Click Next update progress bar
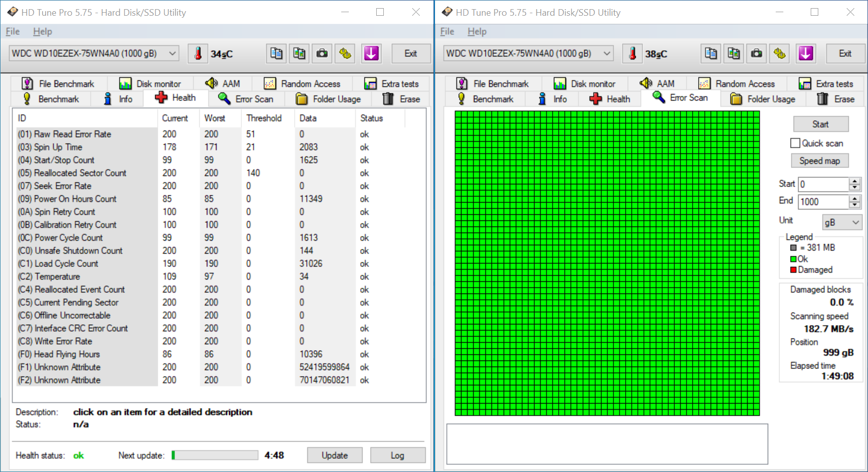Screen dimensions: 868x472 pos(215,455)
